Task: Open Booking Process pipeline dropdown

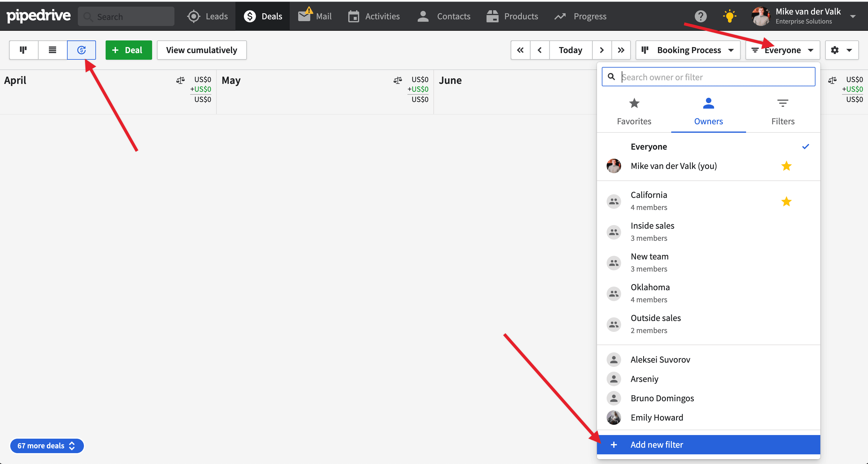Action: point(688,50)
